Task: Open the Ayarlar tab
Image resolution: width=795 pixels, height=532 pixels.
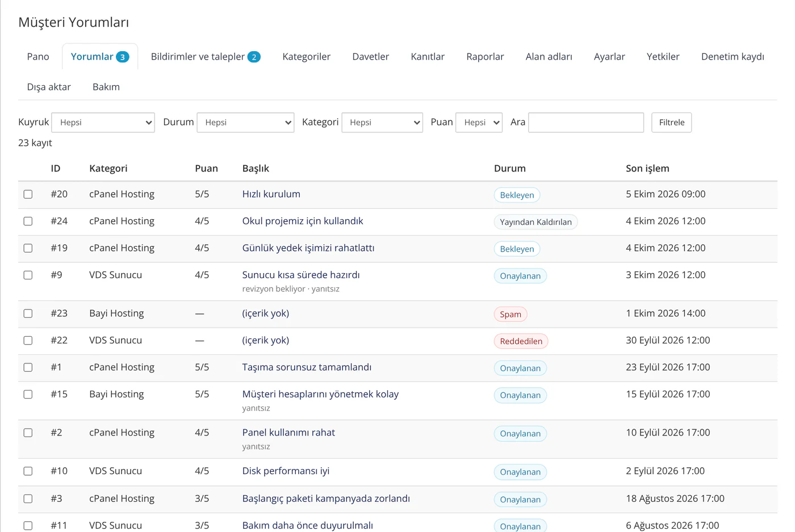Action: tap(609, 57)
